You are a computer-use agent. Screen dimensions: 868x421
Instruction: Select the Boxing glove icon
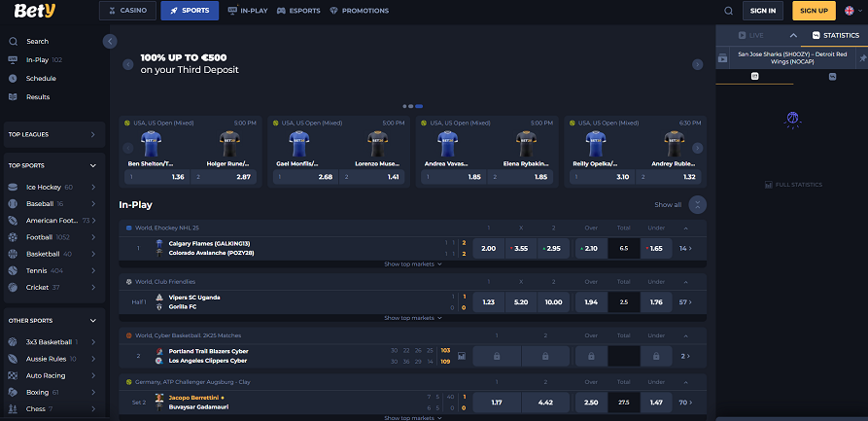coord(13,392)
